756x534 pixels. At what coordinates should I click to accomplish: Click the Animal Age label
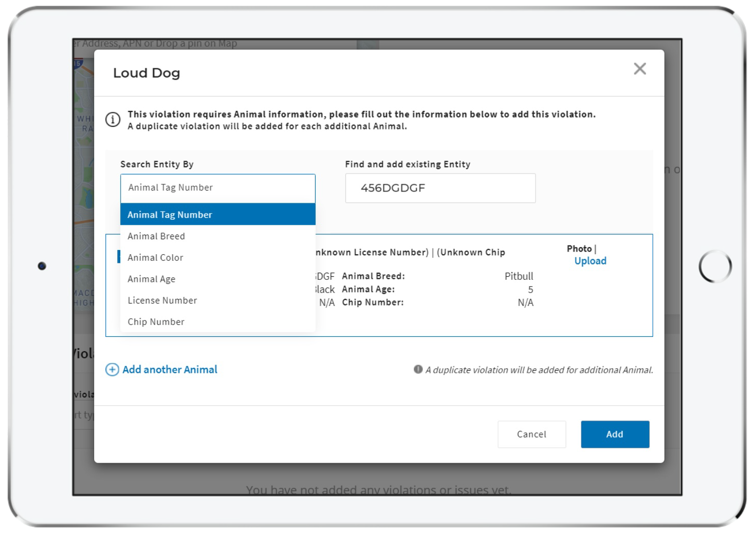pyautogui.click(x=368, y=290)
